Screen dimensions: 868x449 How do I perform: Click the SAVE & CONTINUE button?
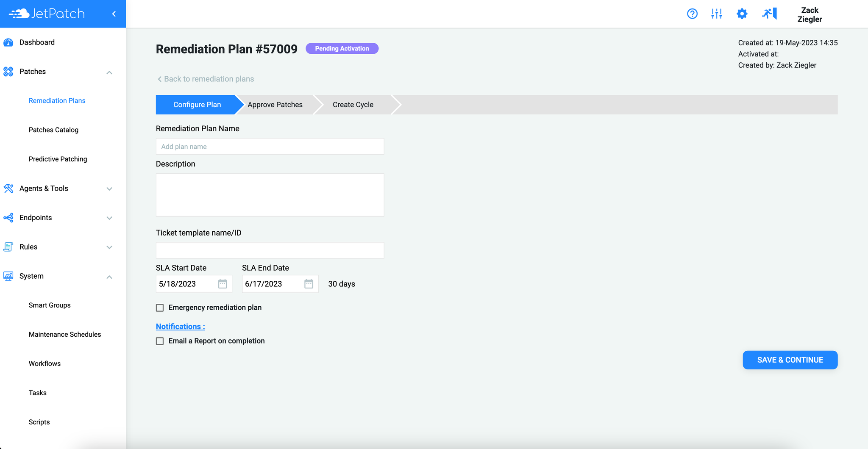790,360
